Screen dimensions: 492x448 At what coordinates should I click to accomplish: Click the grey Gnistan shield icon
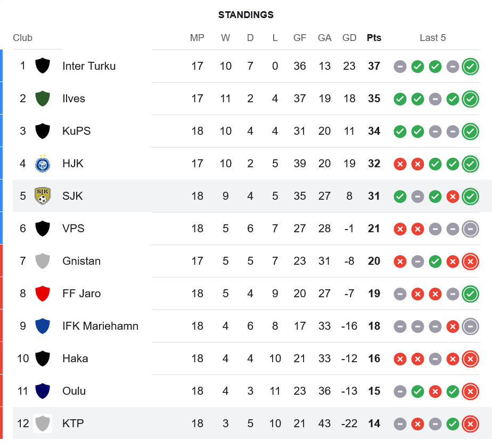pyautogui.click(x=43, y=261)
